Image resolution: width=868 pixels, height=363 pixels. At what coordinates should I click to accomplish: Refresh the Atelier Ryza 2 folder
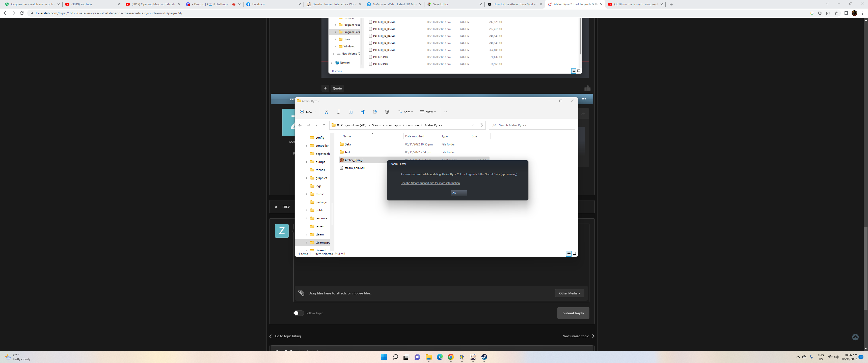tap(481, 125)
